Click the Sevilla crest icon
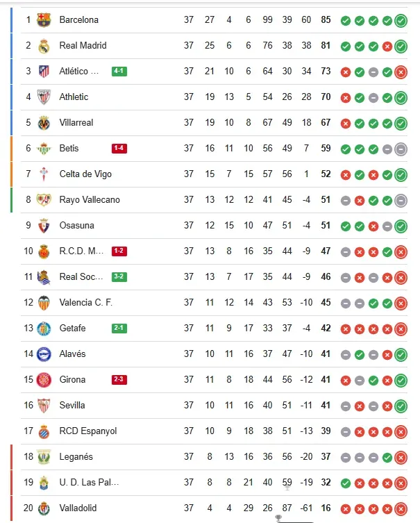 click(44, 406)
